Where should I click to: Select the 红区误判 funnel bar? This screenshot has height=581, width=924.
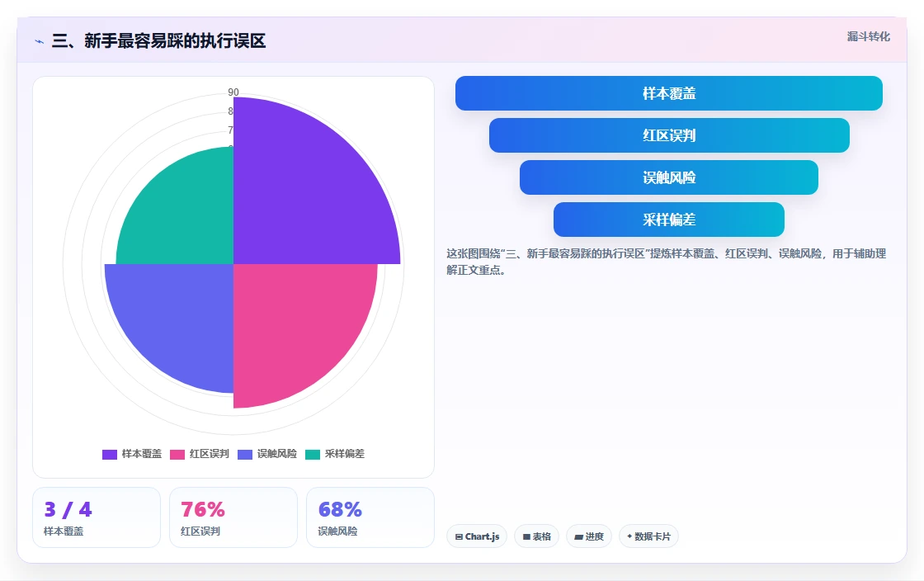669,135
